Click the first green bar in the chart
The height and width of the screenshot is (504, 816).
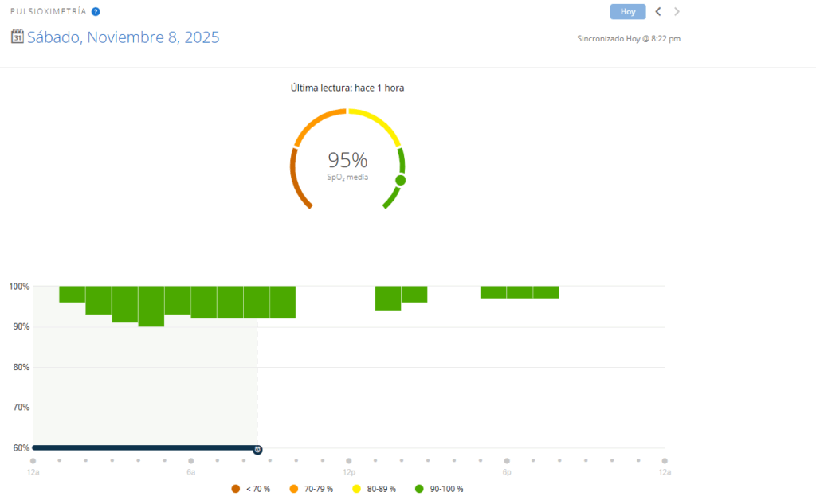click(72, 294)
